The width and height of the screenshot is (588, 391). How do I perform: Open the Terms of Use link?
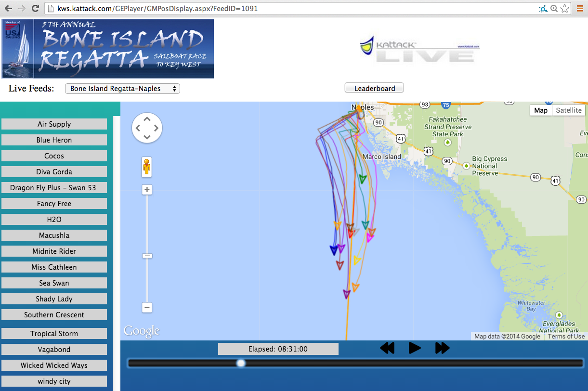tap(566, 337)
